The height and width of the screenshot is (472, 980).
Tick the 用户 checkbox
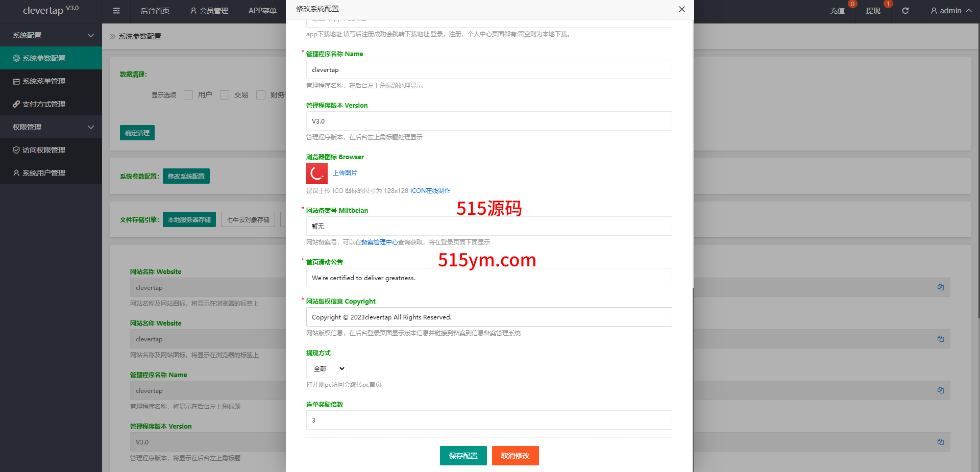(188, 95)
